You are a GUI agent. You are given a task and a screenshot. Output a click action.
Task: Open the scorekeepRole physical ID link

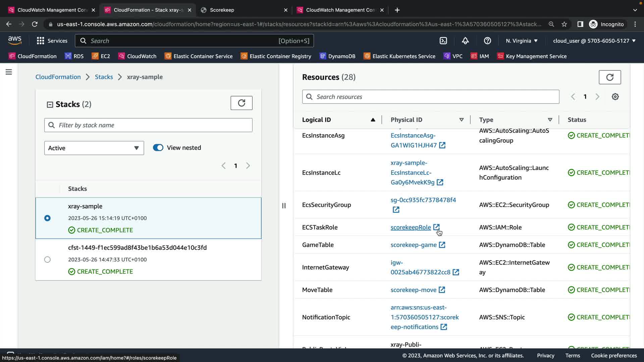411,228
